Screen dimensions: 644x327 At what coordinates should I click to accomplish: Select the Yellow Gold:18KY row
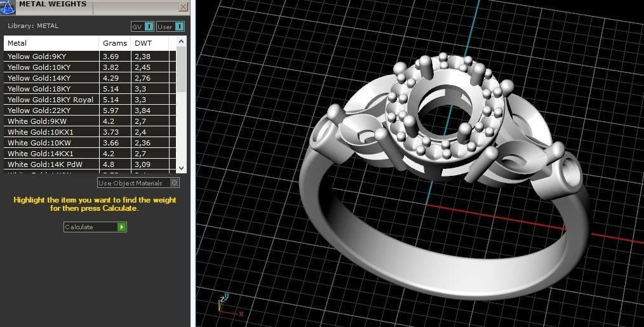tap(90, 89)
